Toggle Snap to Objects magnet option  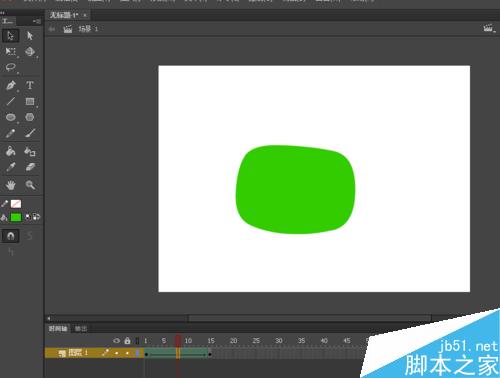[x=10, y=236]
